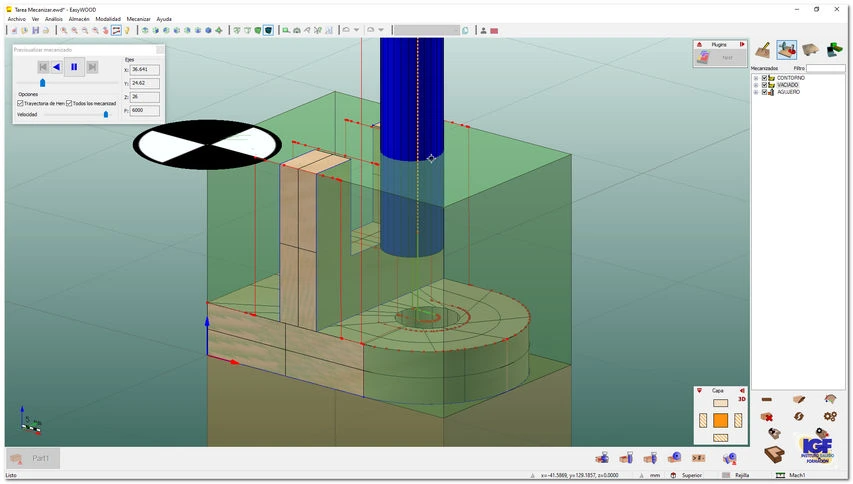Expand the CONTORNO tree node
The width and height of the screenshot is (853, 484).
click(756, 78)
